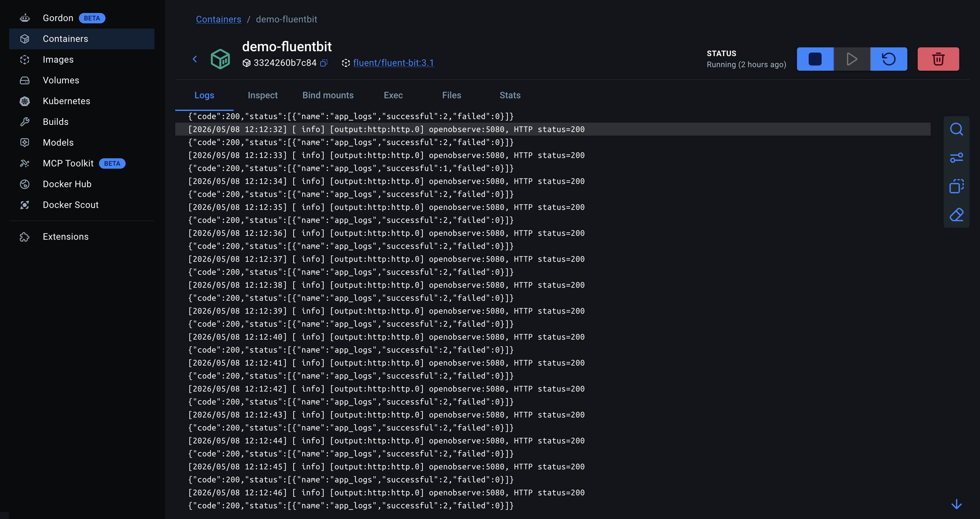Click the green container cube icon
Image resolution: width=980 pixels, height=519 pixels.
click(220, 59)
